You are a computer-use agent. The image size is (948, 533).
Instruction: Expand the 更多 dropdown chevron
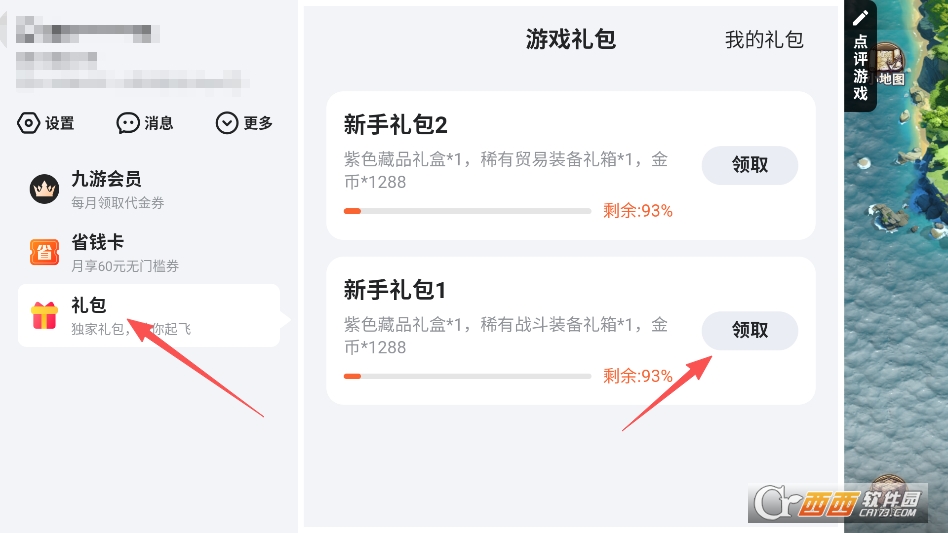pyautogui.click(x=227, y=123)
